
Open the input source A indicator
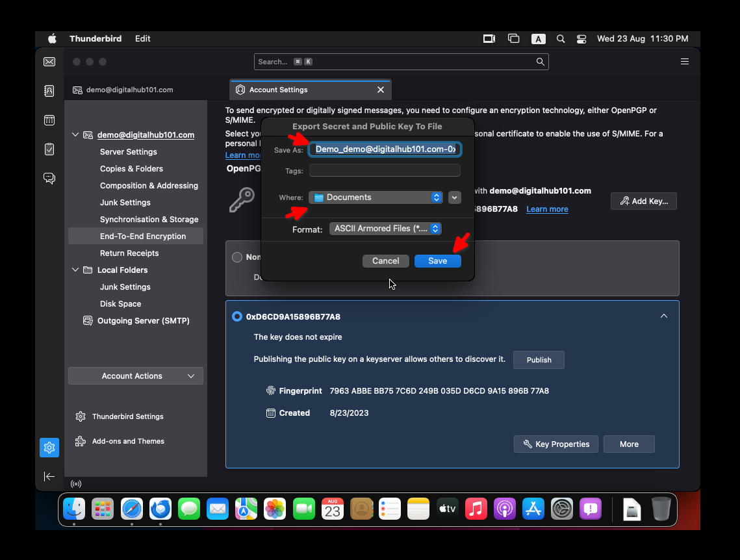pyautogui.click(x=538, y=39)
